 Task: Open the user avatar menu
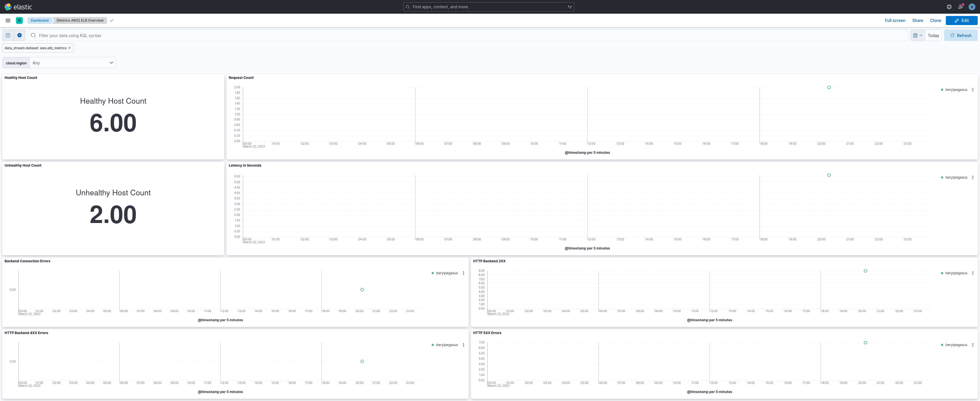point(972,7)
